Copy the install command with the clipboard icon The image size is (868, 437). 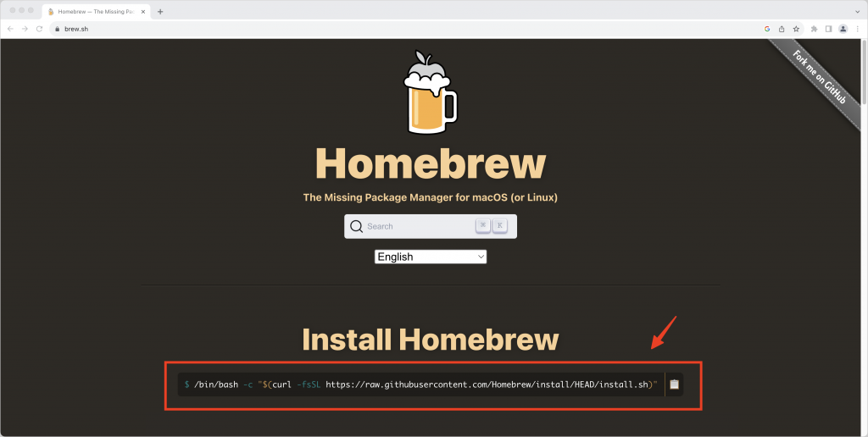[x=674, y=384]
